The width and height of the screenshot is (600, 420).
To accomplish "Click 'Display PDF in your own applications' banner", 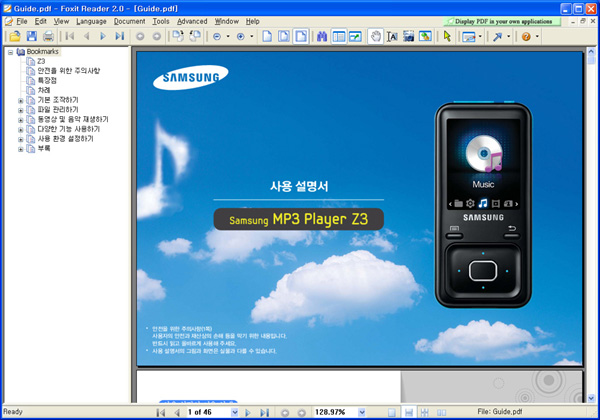I will point(502,21).
